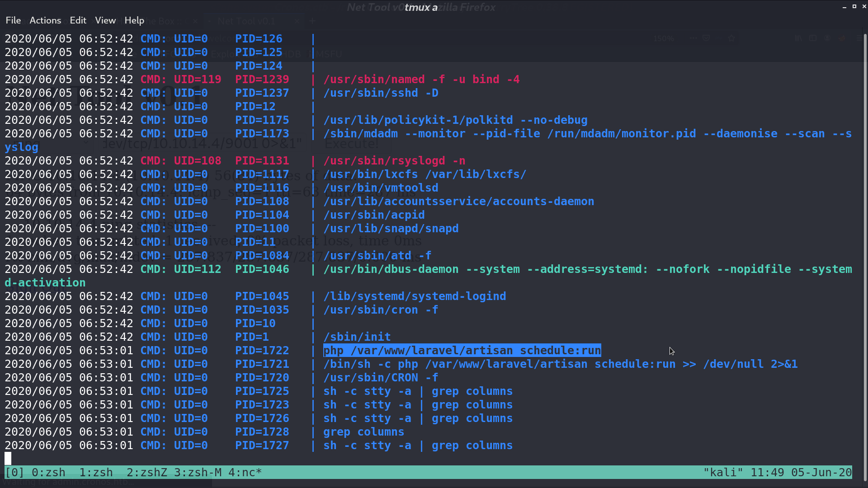The image size is (868, 488).
Task: Open the File menu
Action: click(x=13, y=20)
